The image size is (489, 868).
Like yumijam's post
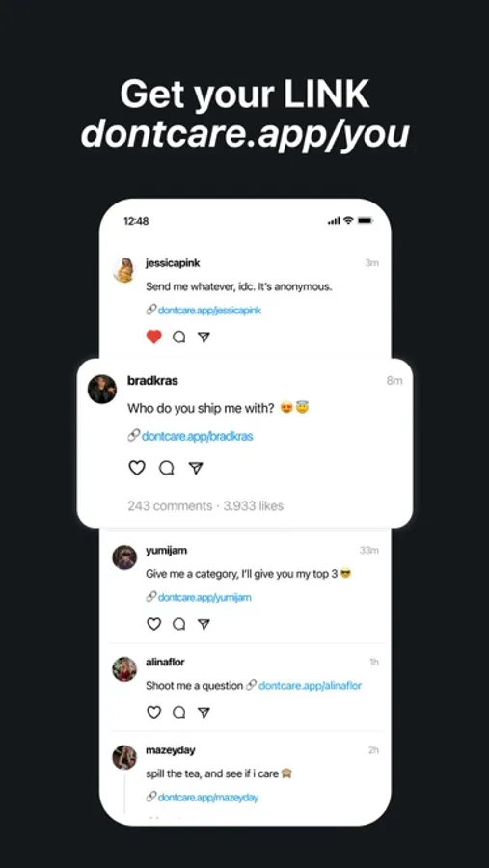click(x=154, y=624)
